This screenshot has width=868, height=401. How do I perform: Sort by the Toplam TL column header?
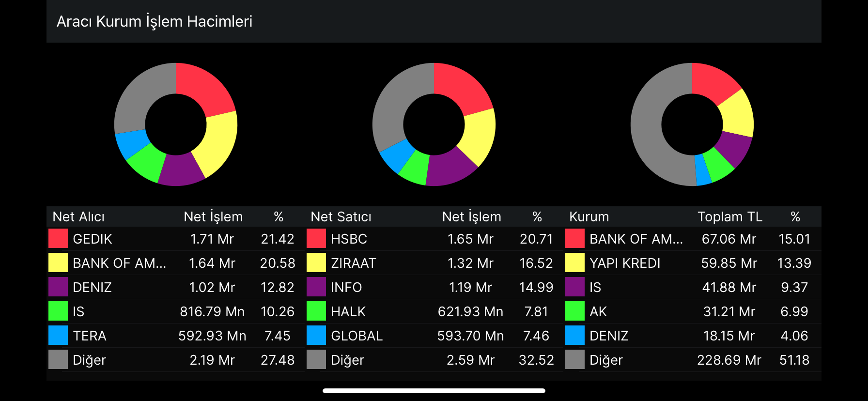[x=729, y=216]
